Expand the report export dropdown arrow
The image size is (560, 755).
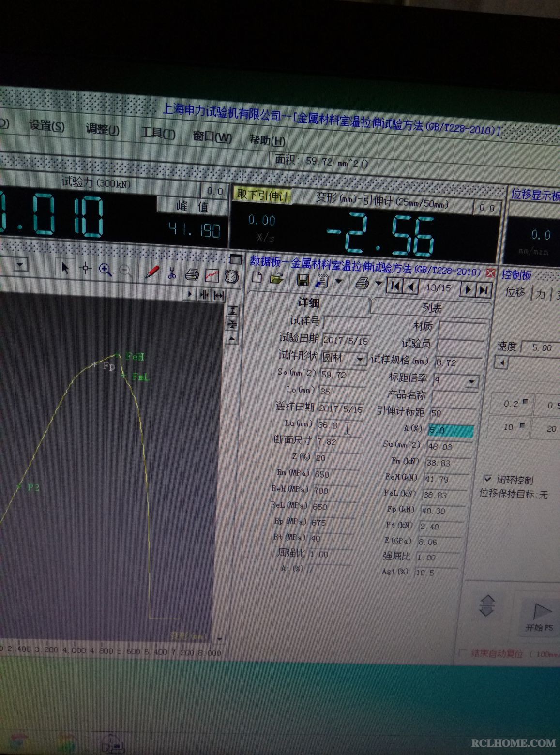(x=338, y=281)
